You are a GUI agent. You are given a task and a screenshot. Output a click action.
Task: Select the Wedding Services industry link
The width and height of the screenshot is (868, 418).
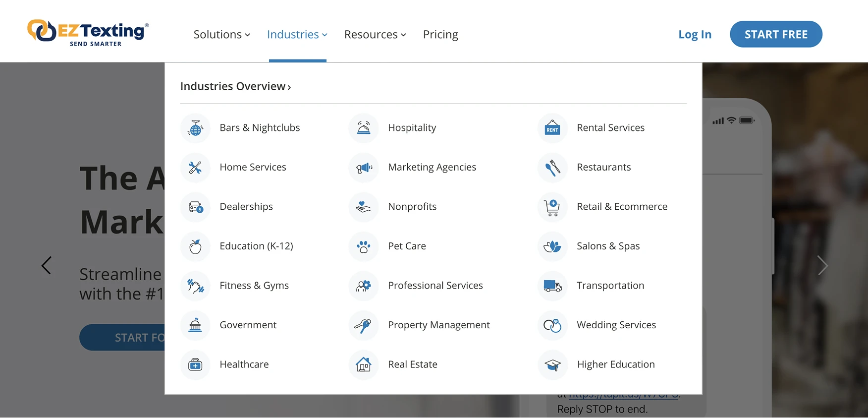(616, 325)
